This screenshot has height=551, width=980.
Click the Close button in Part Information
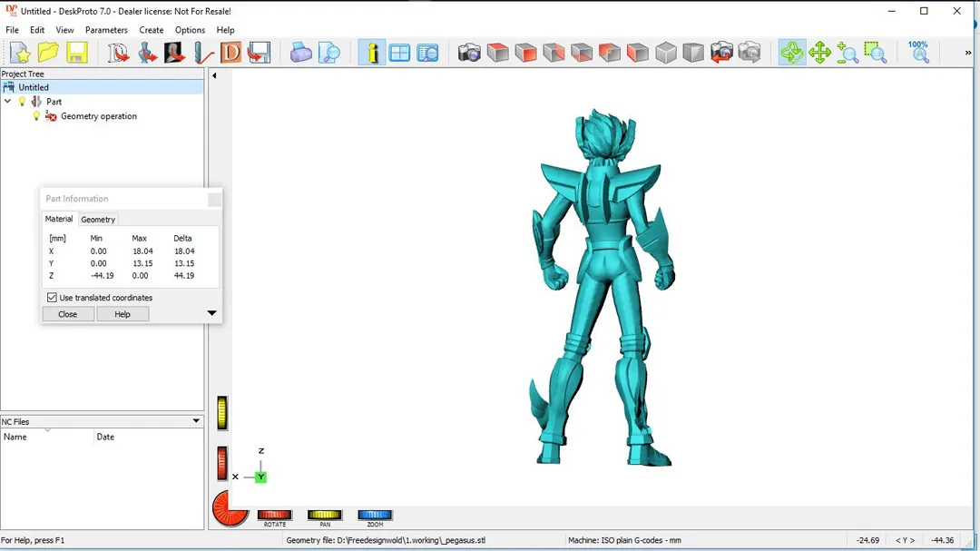click(x=68, y=314)
